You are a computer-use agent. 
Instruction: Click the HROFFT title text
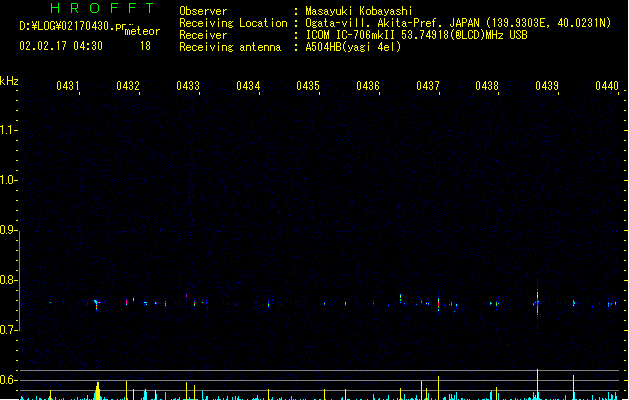[x=102, y=8]
